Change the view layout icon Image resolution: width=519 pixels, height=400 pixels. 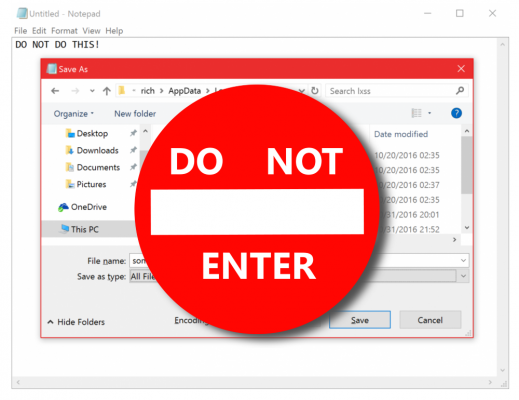(x=416, y=113)
